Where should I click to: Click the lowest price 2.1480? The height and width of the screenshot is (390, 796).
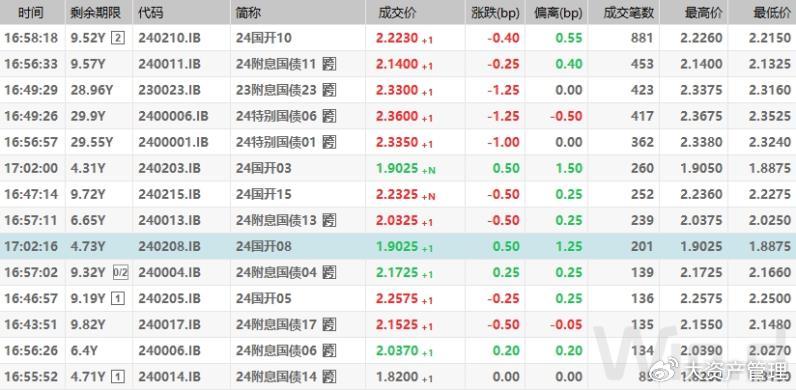click(x=770, y=324)
